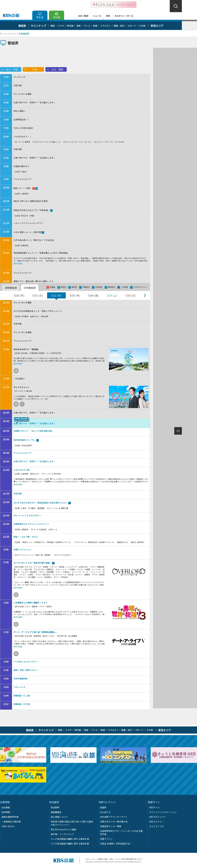This screenshot has width=197, height=868.
Task: Open the 海と日本PROJECT in 京都 banner
Action: (73, 755)
